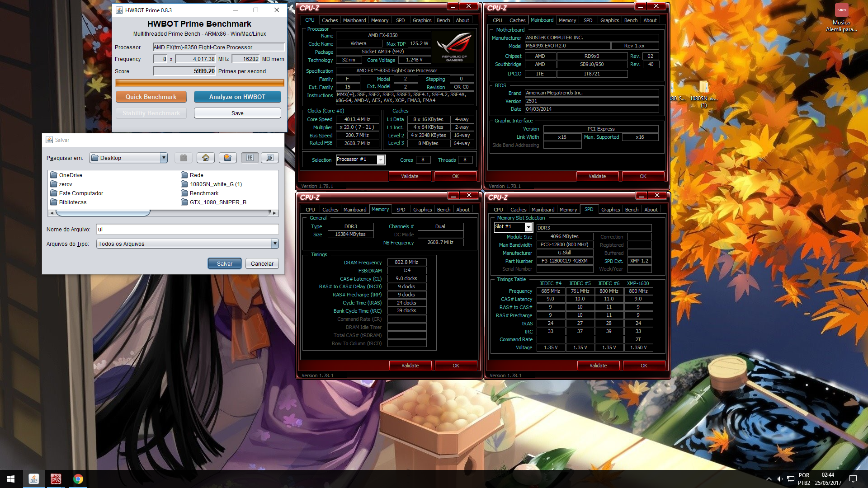
Task: Expand the Arquivos do Tipo dropdown
Action: coord(274,244)
